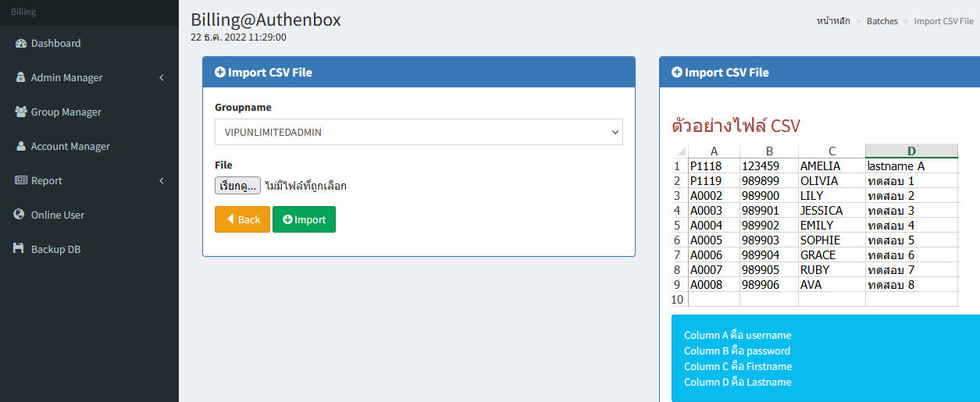980x402 pixels.
Task: Expand the Admin Manager submenu chevron
Action: point(161,77)
